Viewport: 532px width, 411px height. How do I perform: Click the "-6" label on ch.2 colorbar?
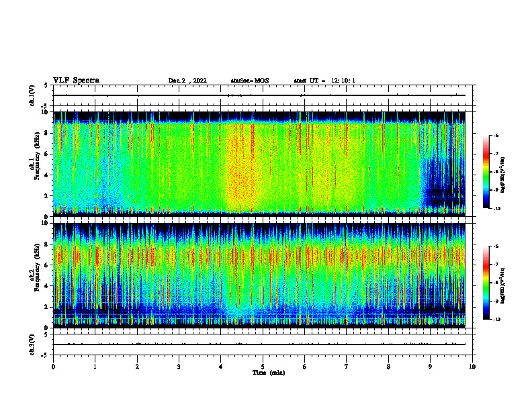pos(496,246)
